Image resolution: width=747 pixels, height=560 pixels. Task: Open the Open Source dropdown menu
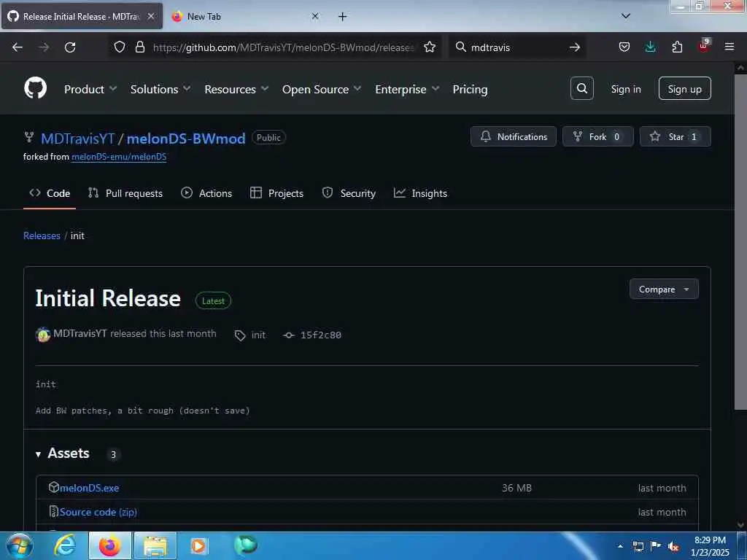click(322, 89)
